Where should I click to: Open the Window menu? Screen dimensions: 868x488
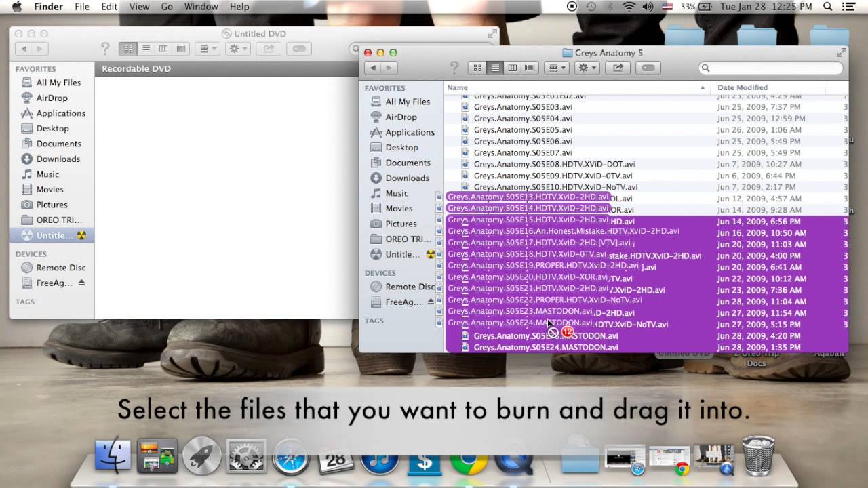point(201,7)
